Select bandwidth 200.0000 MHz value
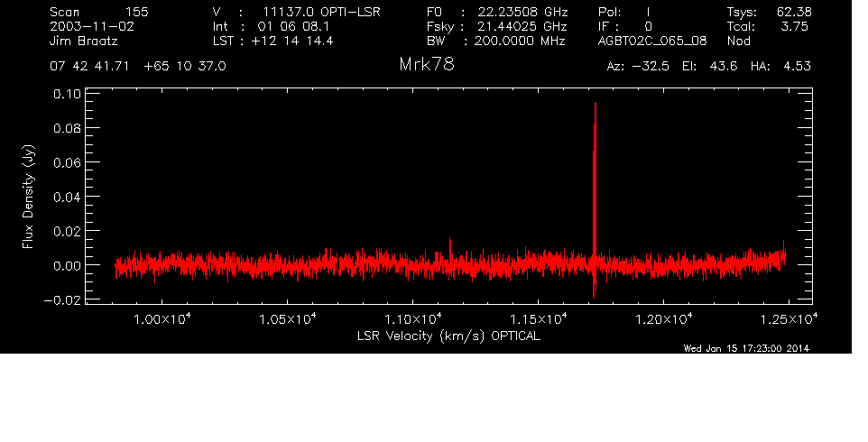 [x=519, y=41]
